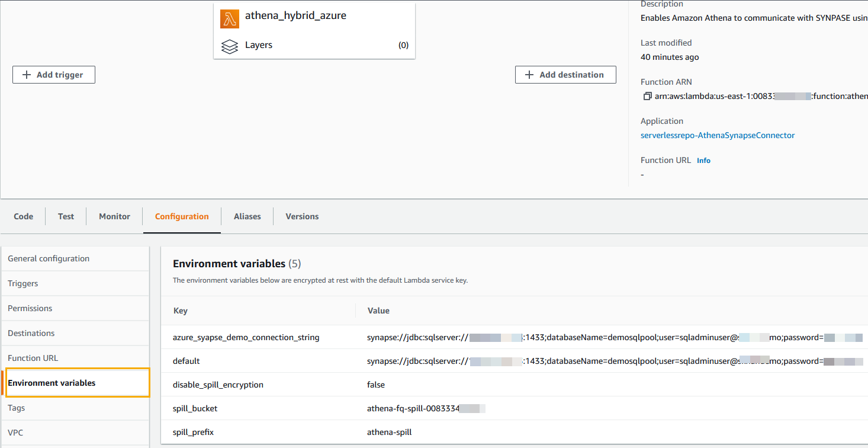Click the Layers stack icon
The width and height of the screenshot is (868, 448).
coord(230,46)
